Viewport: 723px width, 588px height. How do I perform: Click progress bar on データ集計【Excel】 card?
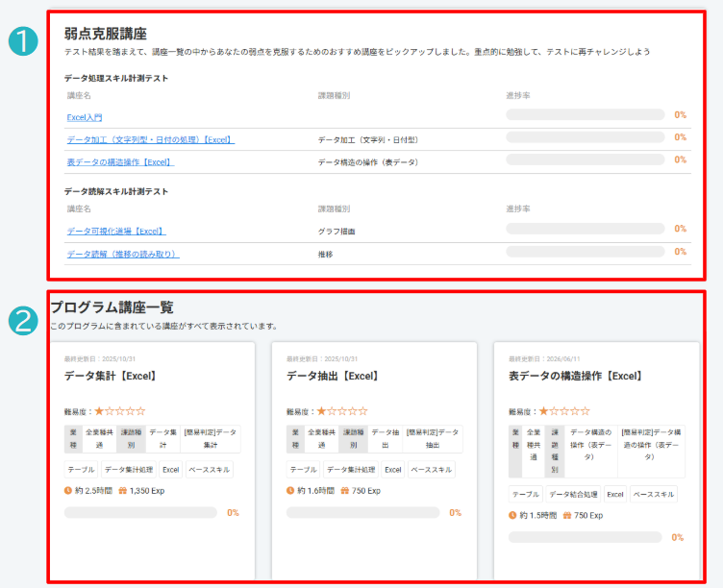[140, 512]
